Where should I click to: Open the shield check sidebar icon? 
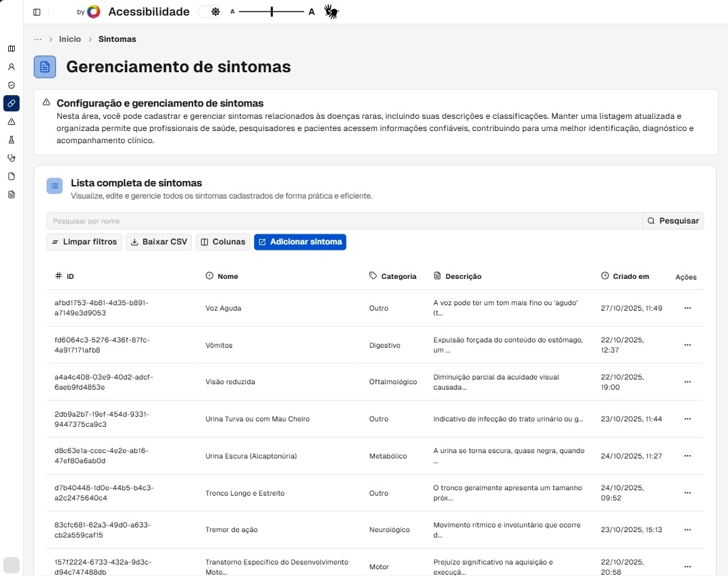click(x=11, y=85)
